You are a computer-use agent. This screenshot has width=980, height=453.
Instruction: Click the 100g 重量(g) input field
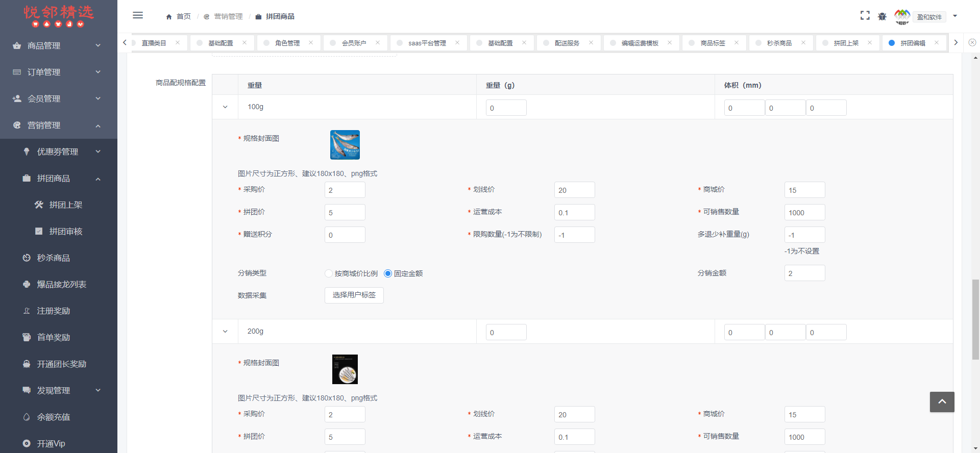[506, 108]
